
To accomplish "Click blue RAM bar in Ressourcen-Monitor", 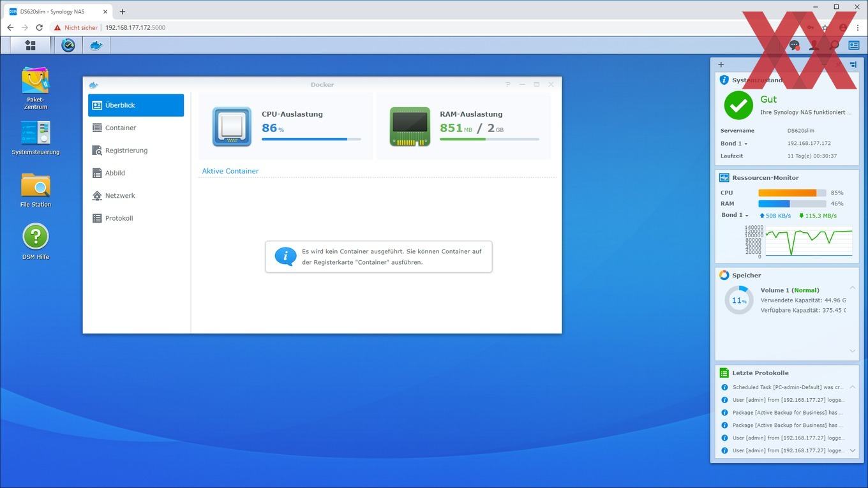I will click(x=792, y=203).
